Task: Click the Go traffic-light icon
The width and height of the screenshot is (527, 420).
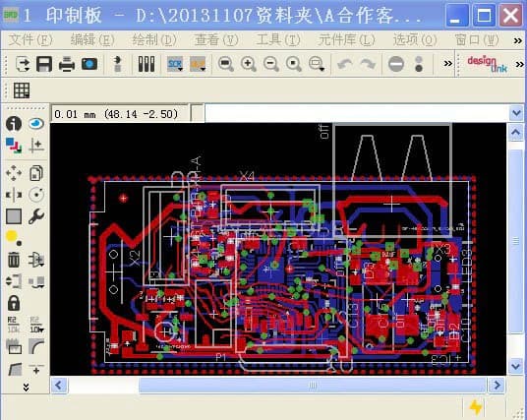Action: [419, 64]
